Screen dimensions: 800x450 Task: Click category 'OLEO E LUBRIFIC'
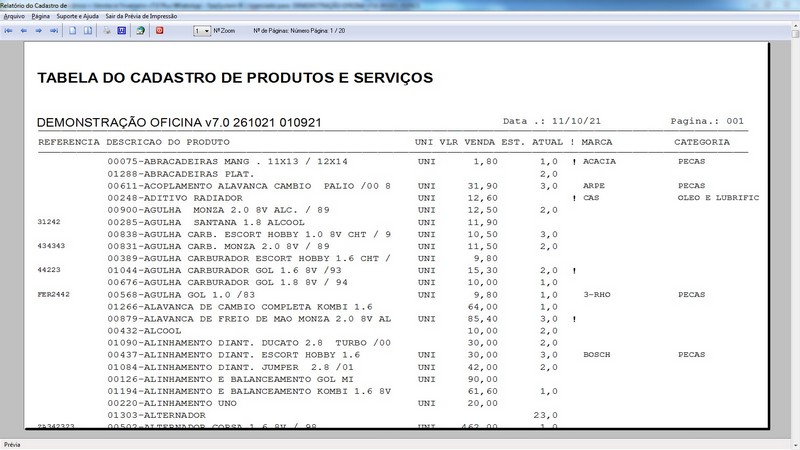pyautogui.click(x=718, y=197)
